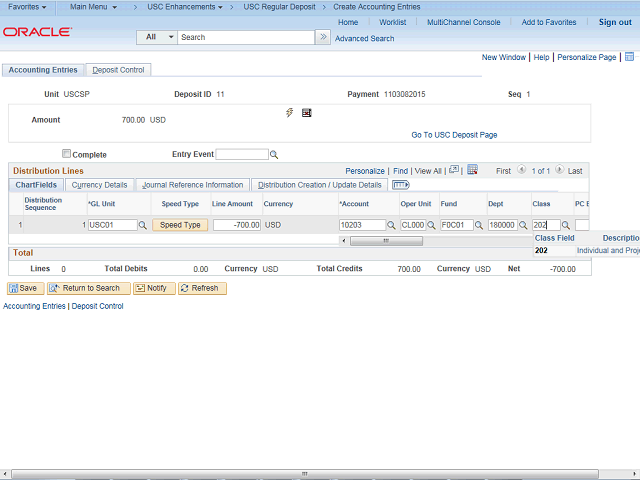Open the Help link

[x=541, y=57]
